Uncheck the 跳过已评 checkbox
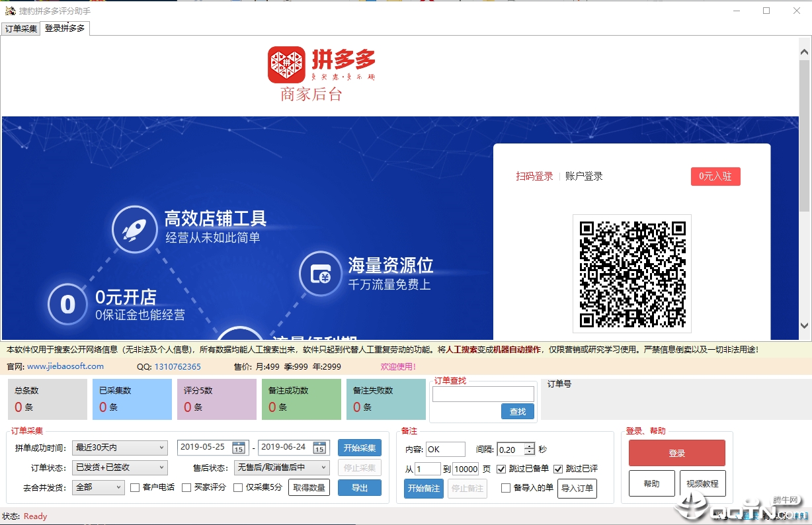 tap(558, 469)
